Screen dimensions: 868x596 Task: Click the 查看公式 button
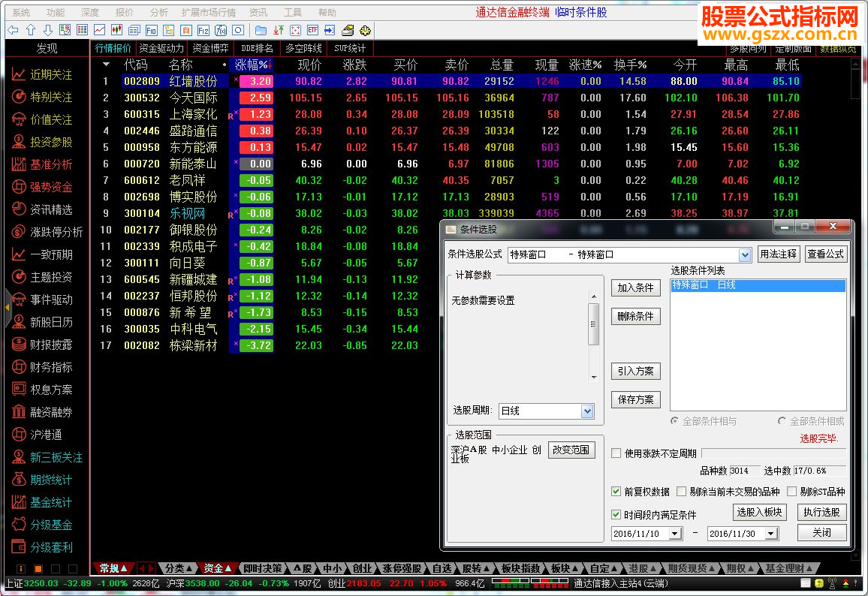click(825, 254)
